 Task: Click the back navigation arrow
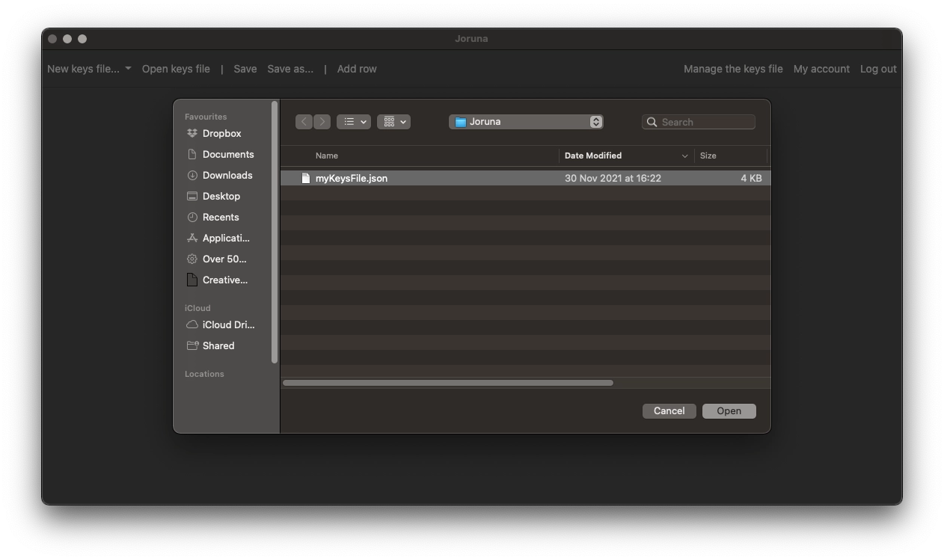(x=304, y=122)
